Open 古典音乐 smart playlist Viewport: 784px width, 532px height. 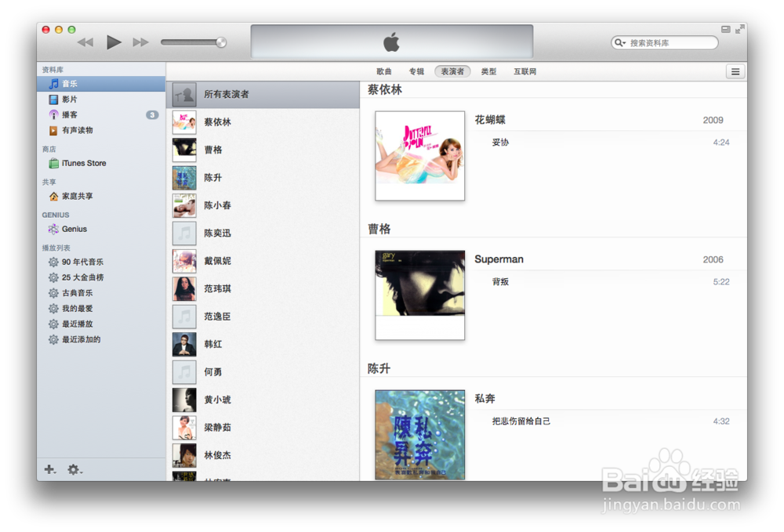101,293
